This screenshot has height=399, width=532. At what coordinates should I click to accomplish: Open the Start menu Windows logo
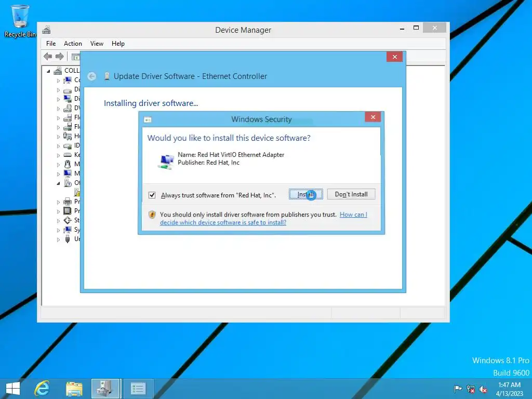[13, 389]
